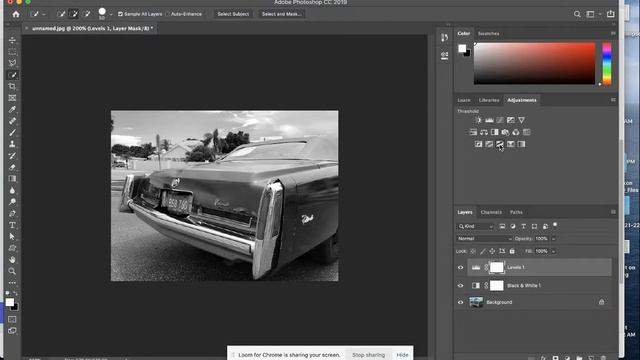
Task: Select the Eraser tool
Action: (12, 167)
